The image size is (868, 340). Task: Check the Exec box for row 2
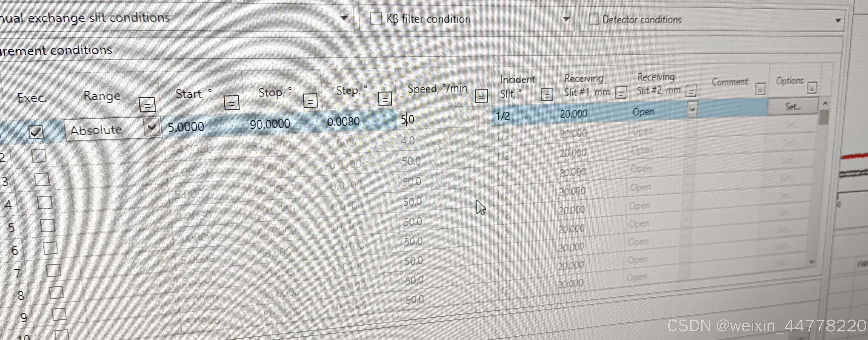(39, 156)
